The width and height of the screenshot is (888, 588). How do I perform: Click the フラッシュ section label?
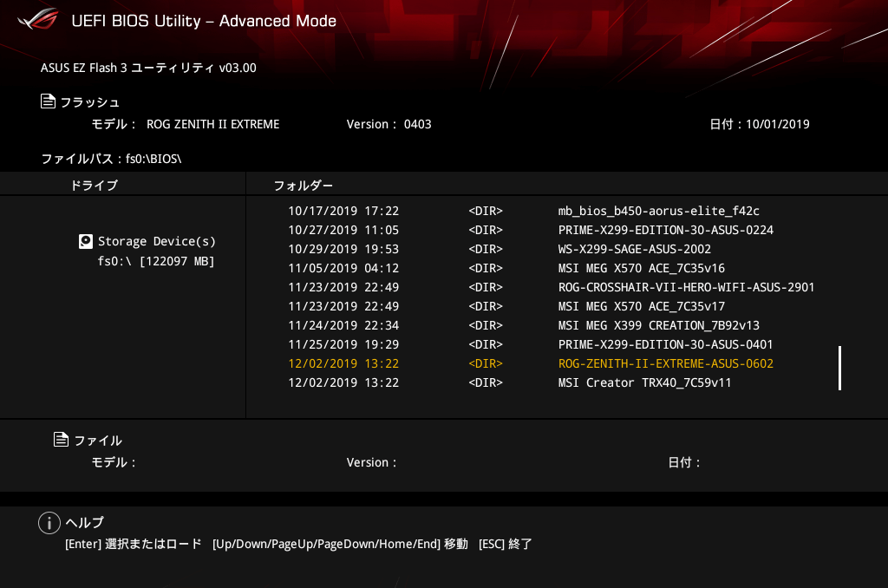coord(90,102)
